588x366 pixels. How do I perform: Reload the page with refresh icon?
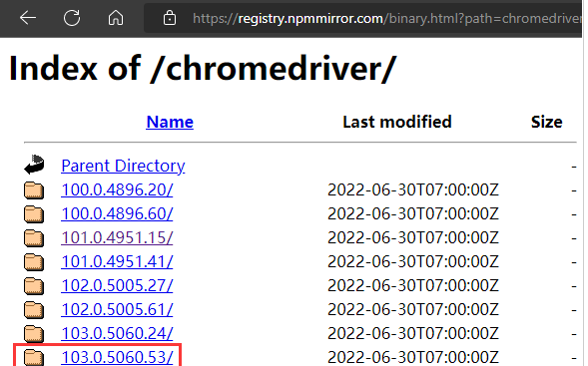72,18
